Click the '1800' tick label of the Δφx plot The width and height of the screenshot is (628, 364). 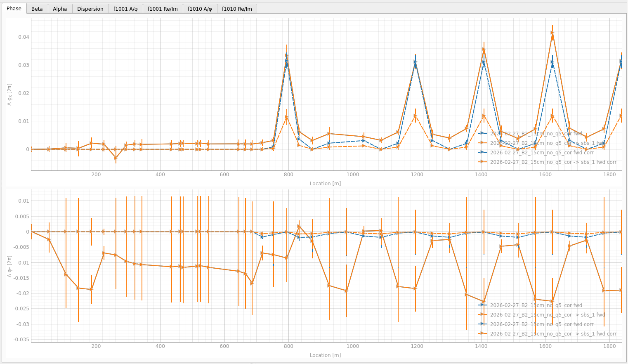click(609, 174)
